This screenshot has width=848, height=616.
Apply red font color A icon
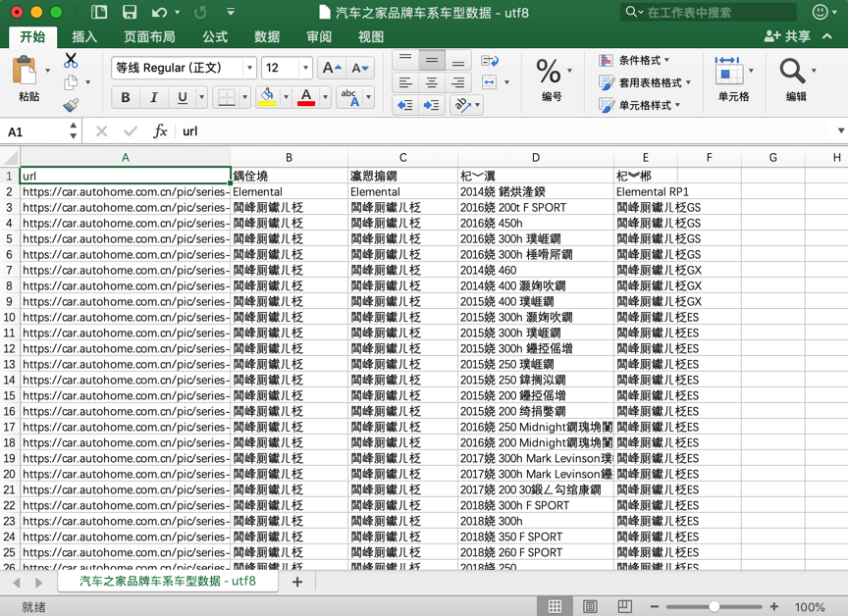coord(306,97)
